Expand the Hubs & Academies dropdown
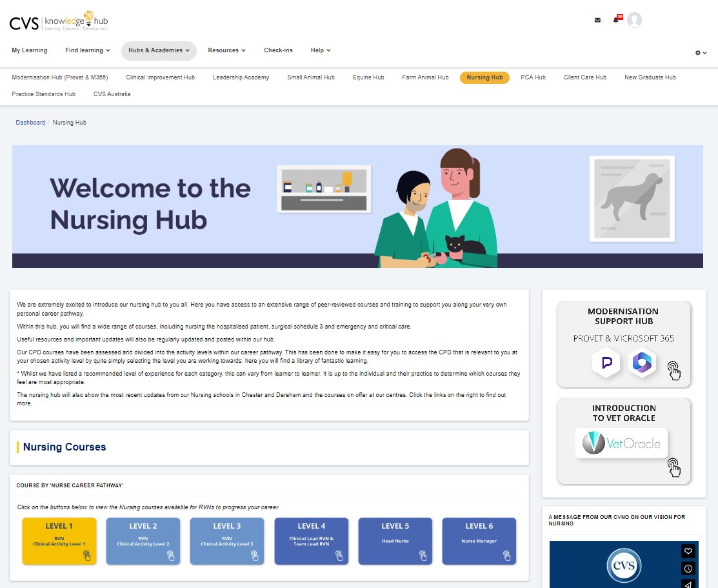This screenshot has height=588, width=718. click(159, 50)
